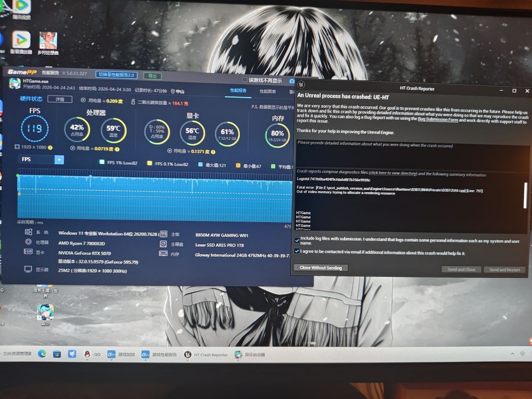This screenshot has height=399, width=532.
Task: Click power icon beside total 用电量 0.209
Action: click(83, 100)
